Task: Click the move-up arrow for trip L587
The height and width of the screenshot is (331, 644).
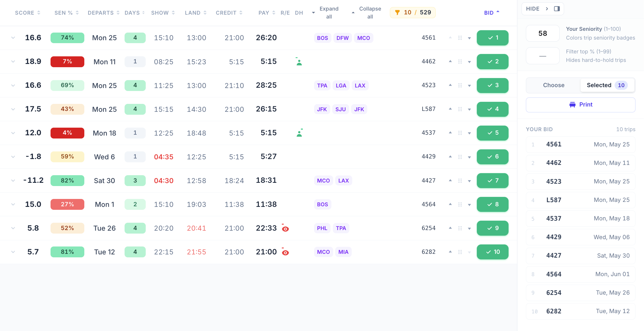Action: (450, 109)
